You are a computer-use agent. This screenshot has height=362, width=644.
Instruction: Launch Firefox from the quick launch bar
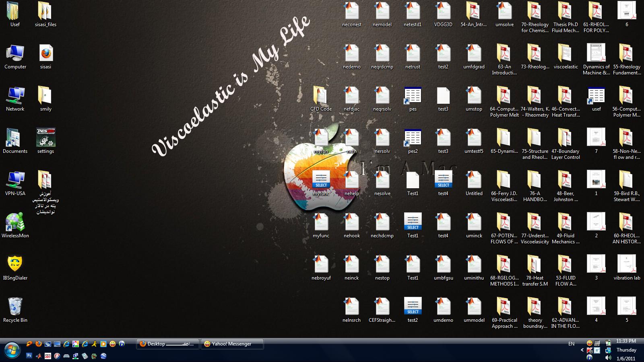pyautogui.click(x=38, y=344)
